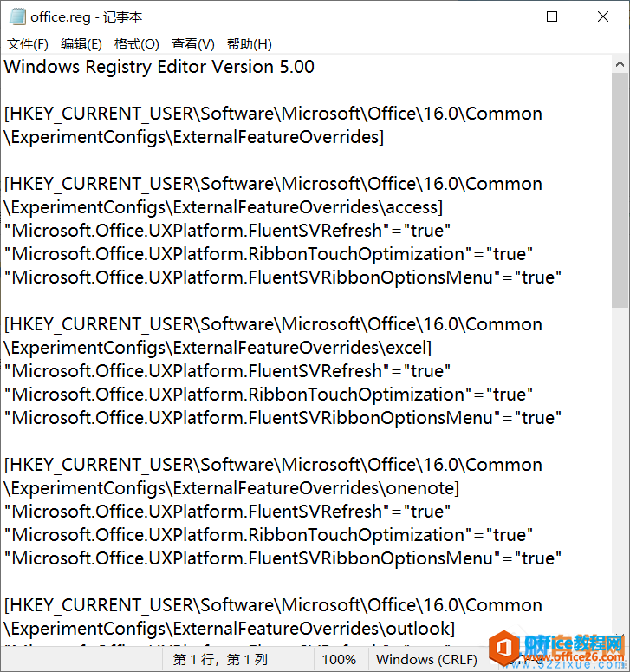Click the line ending with '\outlook]'
Viewport: 630px width, 672px height.
tap(229, 629)
